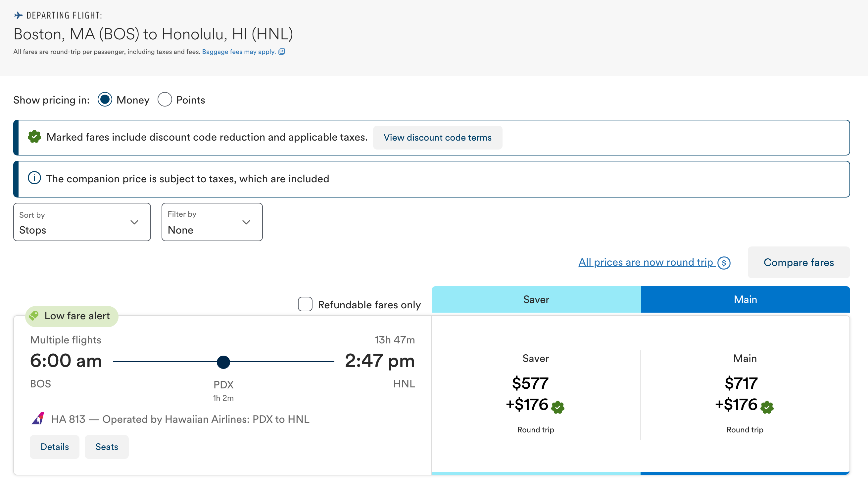Click the Low fare alert tag icon
The height and width of the screenshot is (485, 868).
click(34, 316)
